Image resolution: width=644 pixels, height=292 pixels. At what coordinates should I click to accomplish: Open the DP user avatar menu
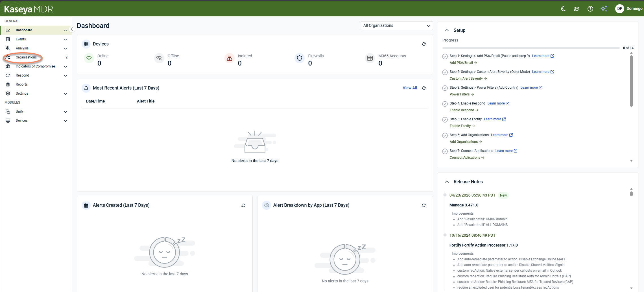pyautogui.click(x=620, y=9)
